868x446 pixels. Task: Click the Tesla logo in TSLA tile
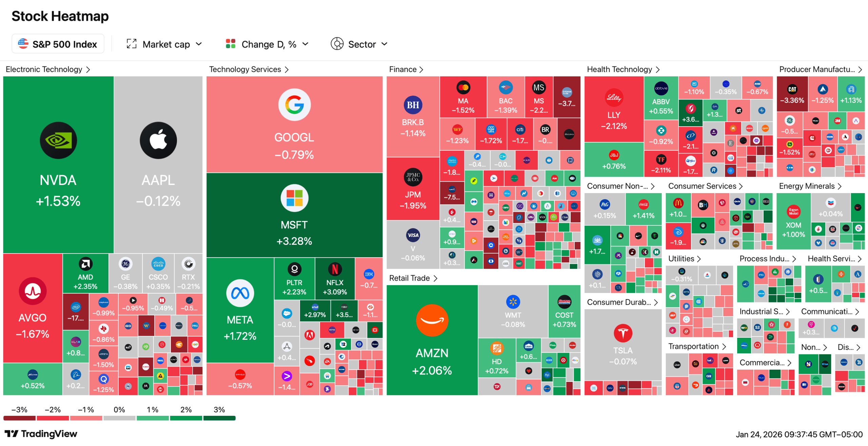click(x=623, y=333)
